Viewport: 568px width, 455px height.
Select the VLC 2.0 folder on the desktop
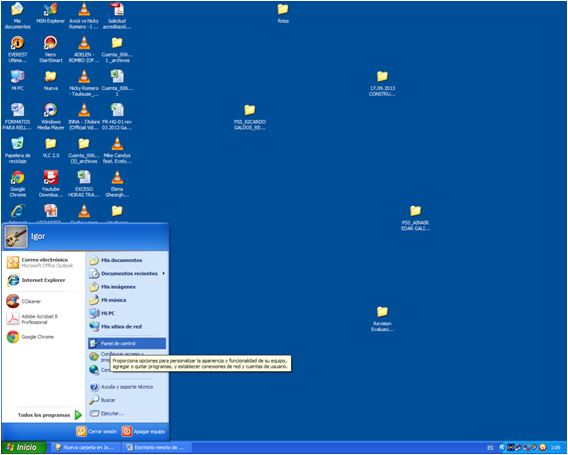pos(51,148)
